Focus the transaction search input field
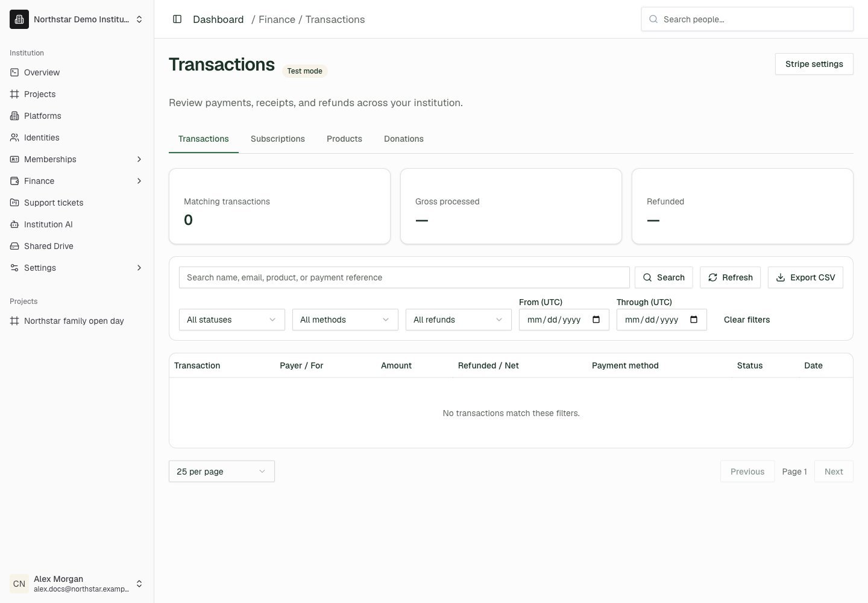Image resolution: width=868 pixels, height=603 pixels. click(x=404, y=277)
